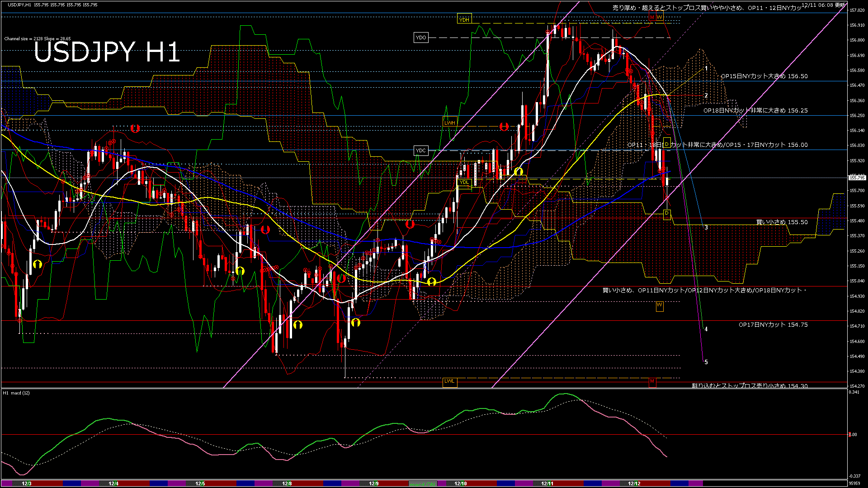Select the white YDO level label
868x488 pixels.
pos(421,38)
